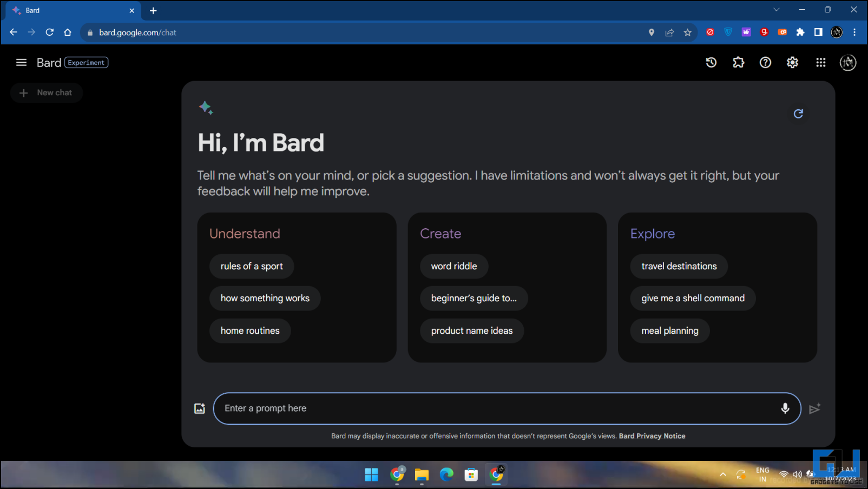Open File Explorer from the taskbar

click(422, 474)
